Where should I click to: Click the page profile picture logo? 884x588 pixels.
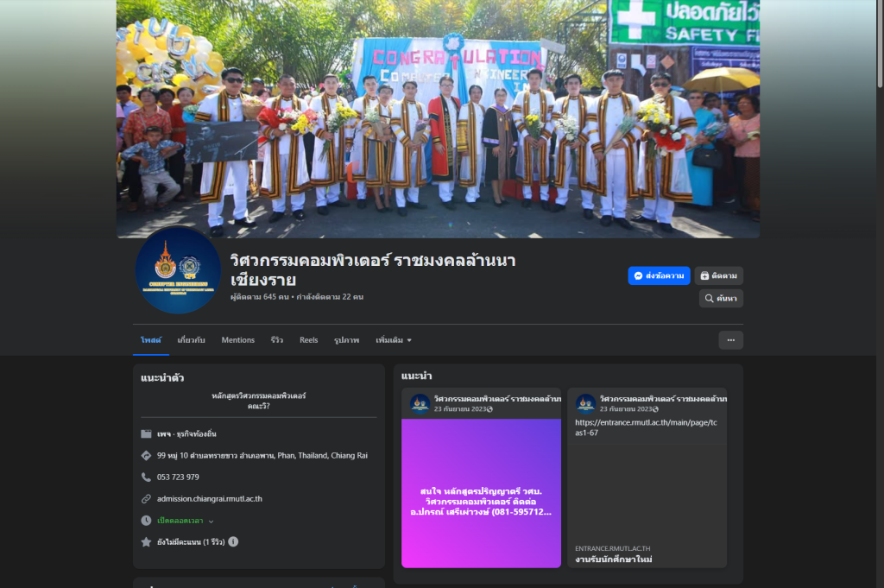pyautogui.click(x=178, y=270)
